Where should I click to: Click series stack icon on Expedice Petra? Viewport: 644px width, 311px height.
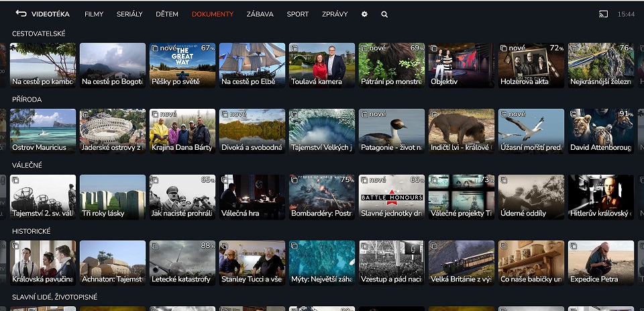point(574,246)
